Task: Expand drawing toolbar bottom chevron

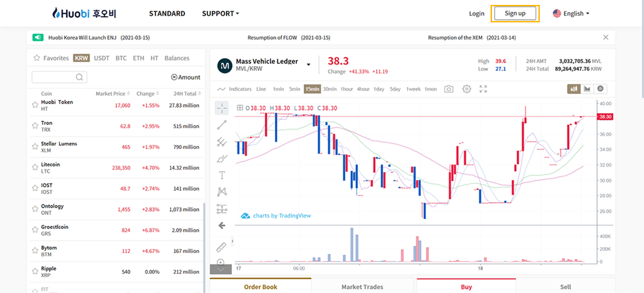Action: tap(221, 269)
